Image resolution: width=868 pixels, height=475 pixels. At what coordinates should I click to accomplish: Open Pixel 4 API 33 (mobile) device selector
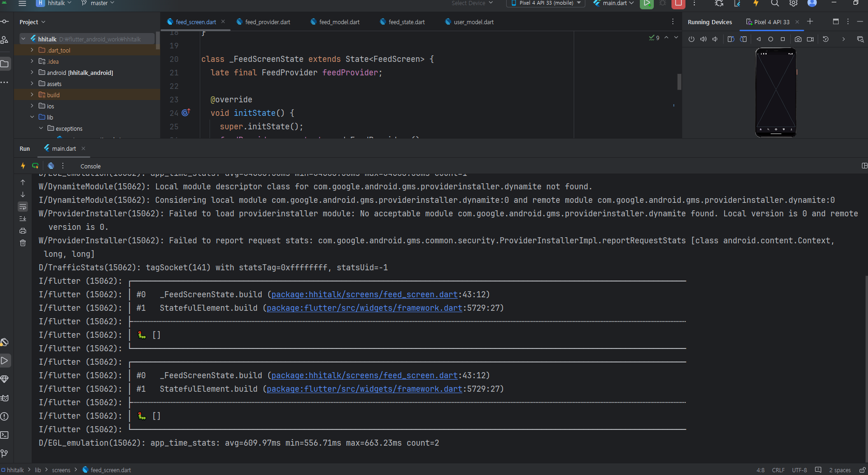click(546, 3)
